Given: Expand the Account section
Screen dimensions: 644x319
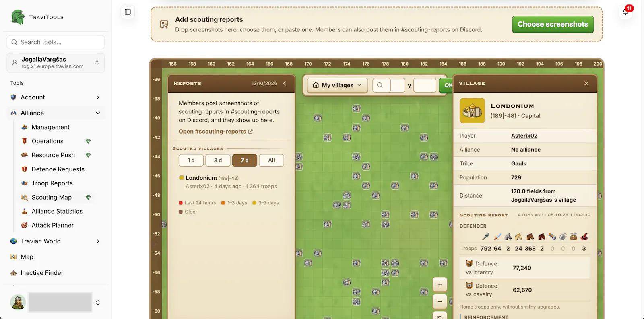Looking at the screenshot, I should coord(56,97).
